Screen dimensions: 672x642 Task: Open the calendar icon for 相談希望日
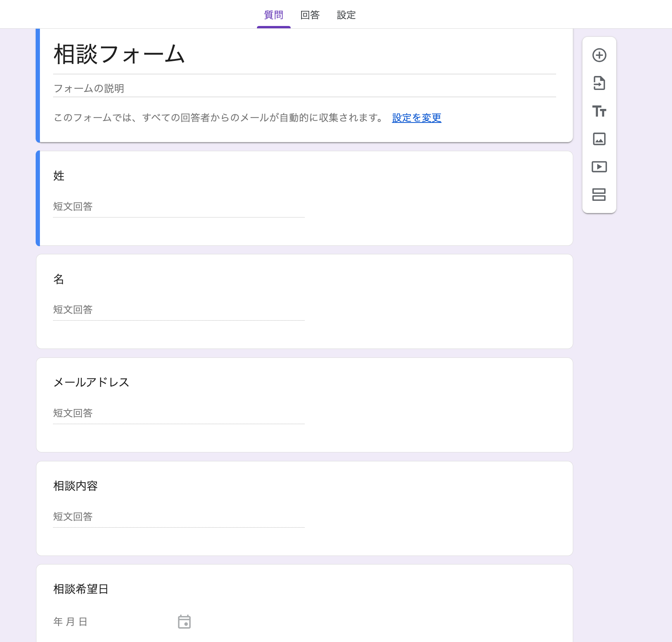pyautogui.click(x=184, y=622)
